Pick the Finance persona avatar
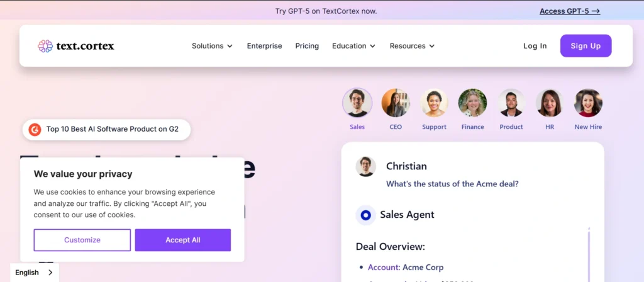The image size is (644, 282). pyautogui.click(x=472, y=103)
